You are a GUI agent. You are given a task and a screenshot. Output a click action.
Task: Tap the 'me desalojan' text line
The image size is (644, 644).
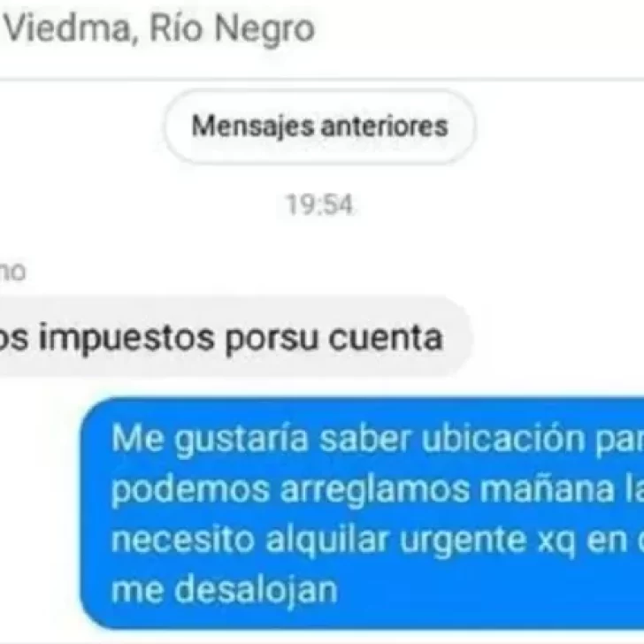pyautogui.click(x=225, y=590)
